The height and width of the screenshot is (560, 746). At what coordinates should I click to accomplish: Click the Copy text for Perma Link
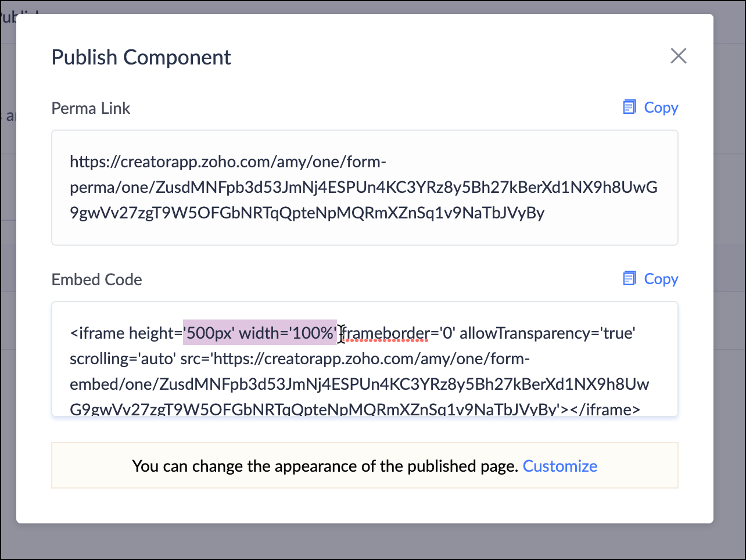click(661, 107)
